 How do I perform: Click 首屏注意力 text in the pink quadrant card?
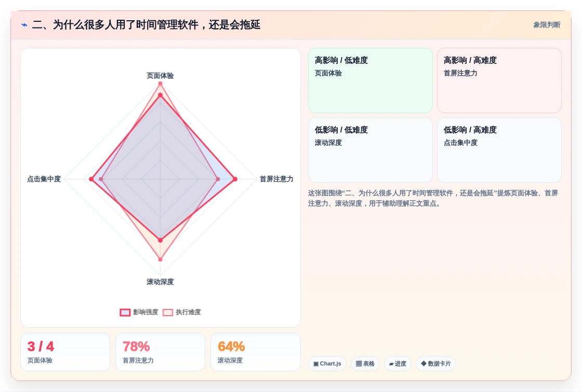point(460,73)
